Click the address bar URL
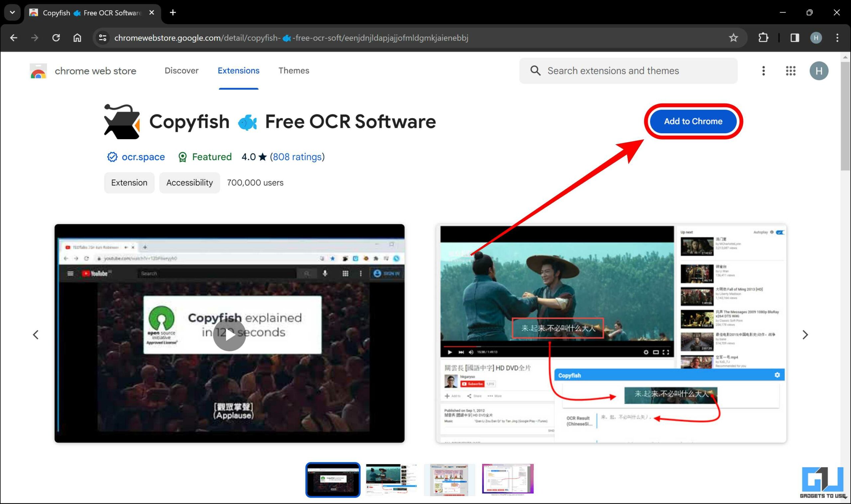 pos(291,38)
